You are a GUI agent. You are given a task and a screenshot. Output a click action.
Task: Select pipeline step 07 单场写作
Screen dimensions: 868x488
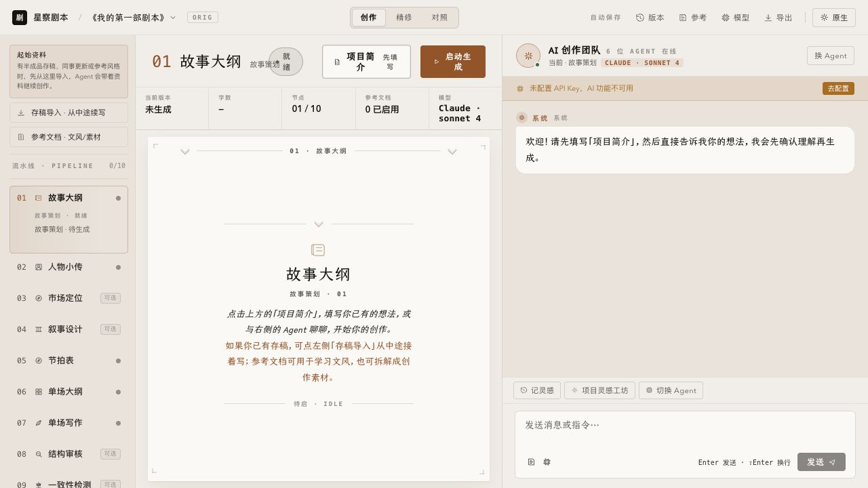(68, 423)
